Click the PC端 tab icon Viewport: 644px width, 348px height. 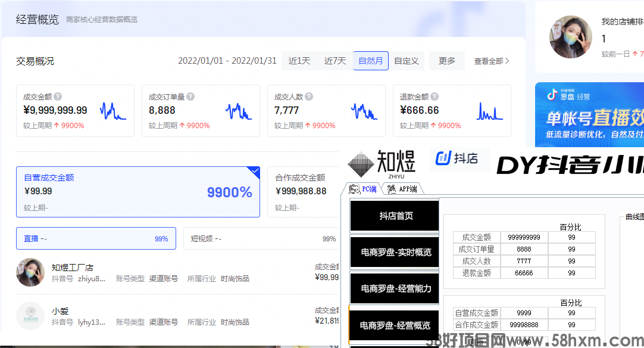click(355, 189)
